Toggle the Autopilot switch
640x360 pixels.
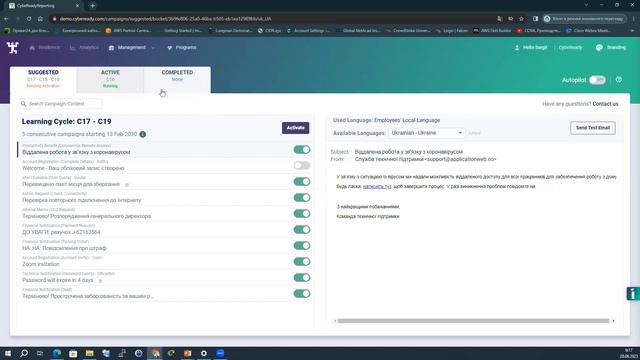(x=597, y=80)
